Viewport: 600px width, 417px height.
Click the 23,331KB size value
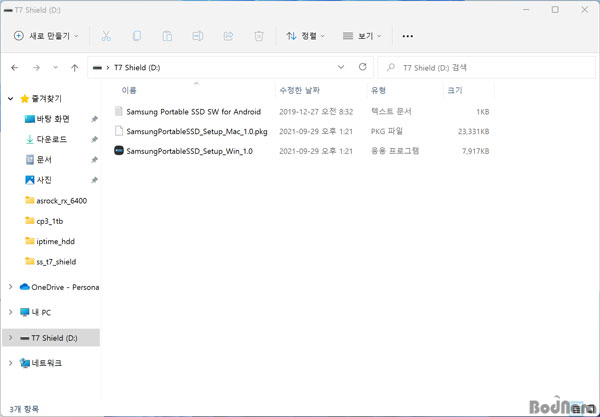point(473,132)
